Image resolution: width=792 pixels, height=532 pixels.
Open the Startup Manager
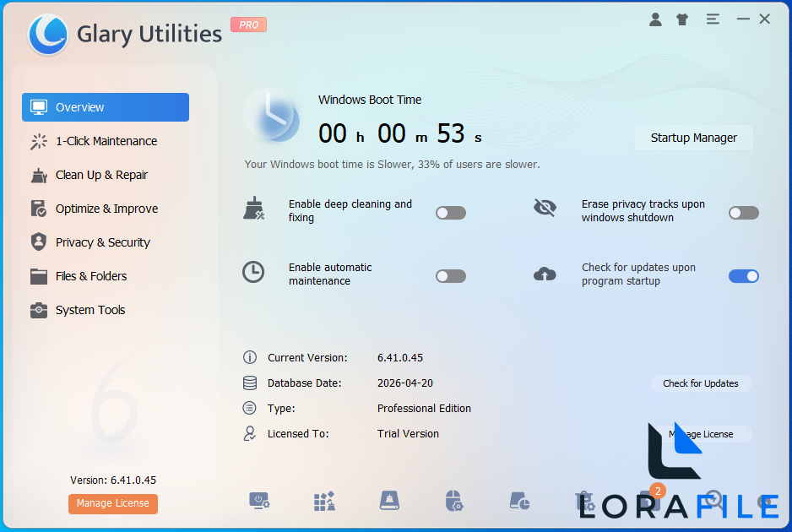[693, 138]
